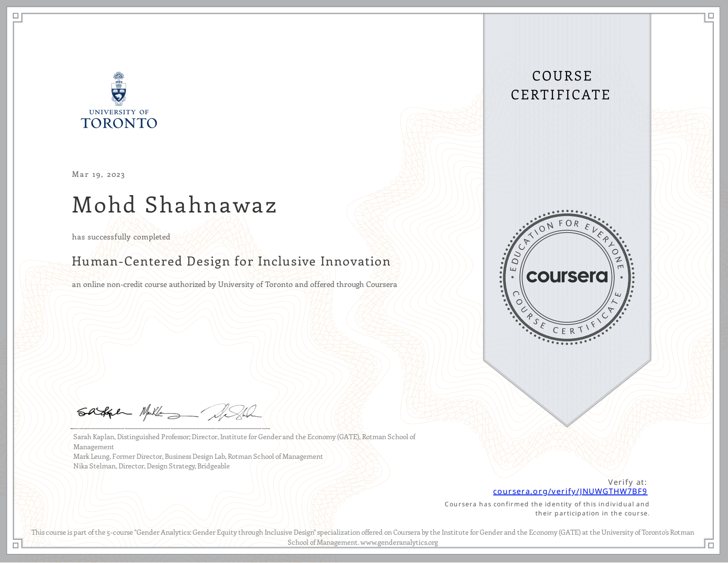Click the Nika Stelman signature
728x563 pixels.
tap(232, 413)
